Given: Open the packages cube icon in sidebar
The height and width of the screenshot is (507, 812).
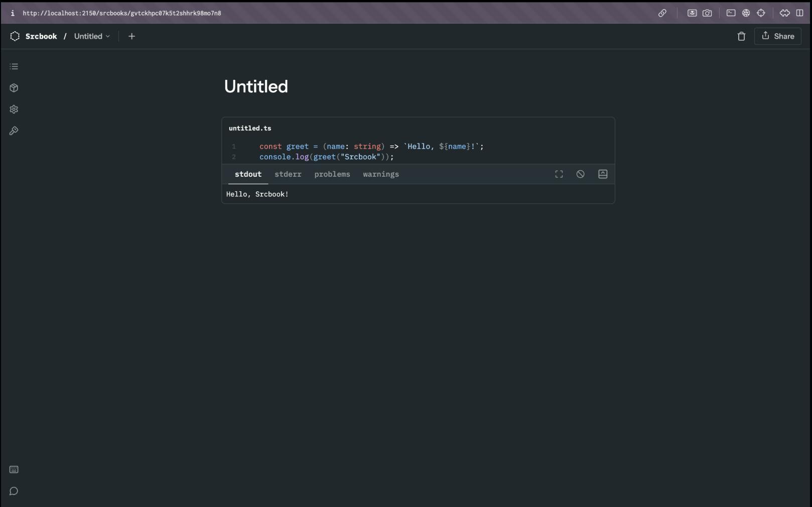Looking at the screenshot, I should (x=14, y=88).
